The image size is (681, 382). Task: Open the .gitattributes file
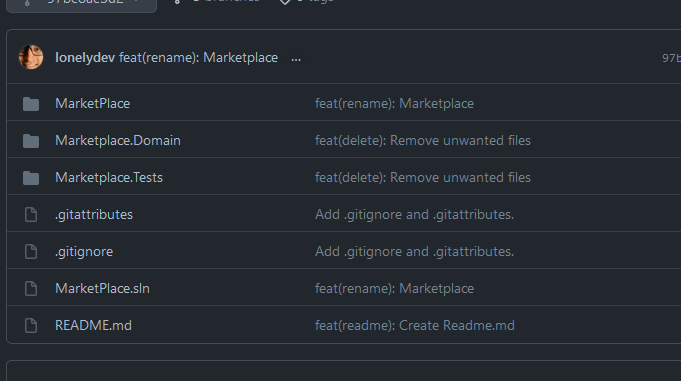click(x=94, y=214)
